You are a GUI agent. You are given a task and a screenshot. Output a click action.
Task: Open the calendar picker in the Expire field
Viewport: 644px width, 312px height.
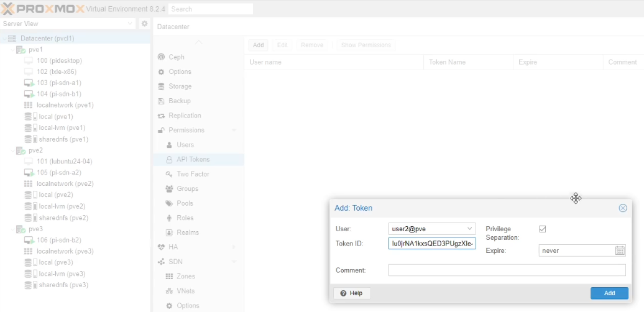(620, 250)
